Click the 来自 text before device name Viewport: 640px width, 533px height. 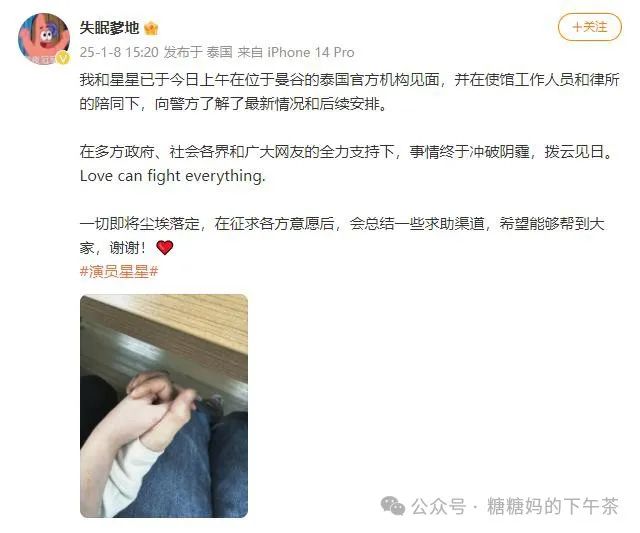tap(250, 52)
